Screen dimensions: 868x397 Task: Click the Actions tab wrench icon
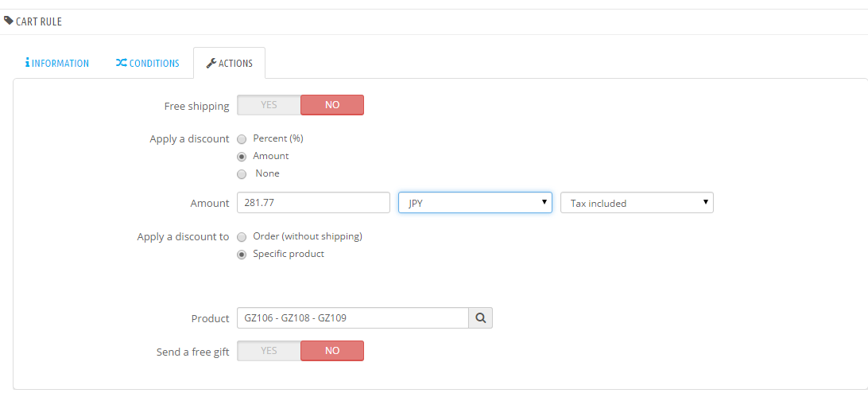(211, 63)
